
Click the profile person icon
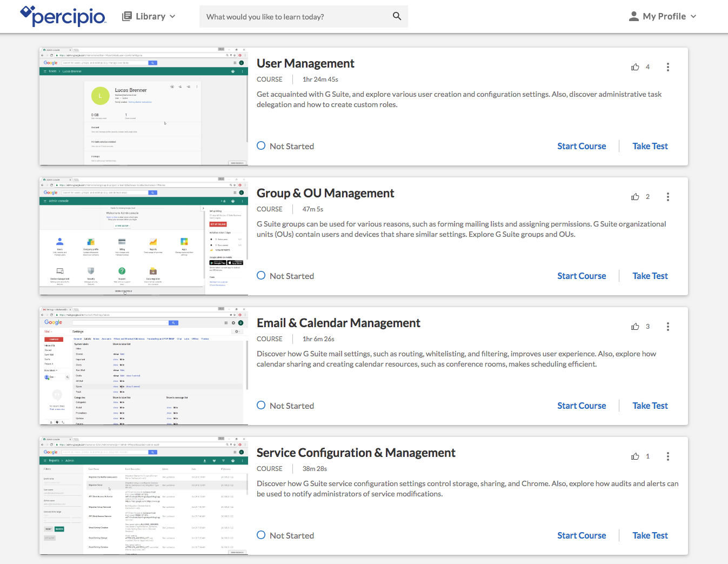634,16
